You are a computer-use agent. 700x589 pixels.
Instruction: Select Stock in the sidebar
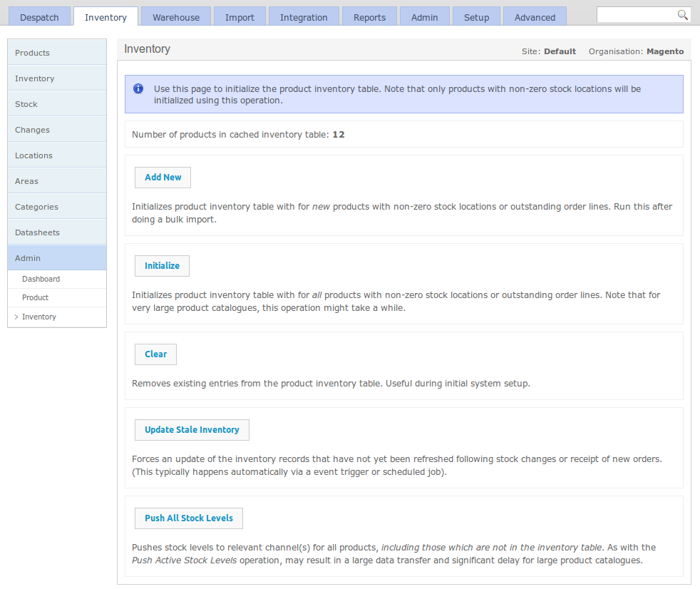(x=57, y=104)
